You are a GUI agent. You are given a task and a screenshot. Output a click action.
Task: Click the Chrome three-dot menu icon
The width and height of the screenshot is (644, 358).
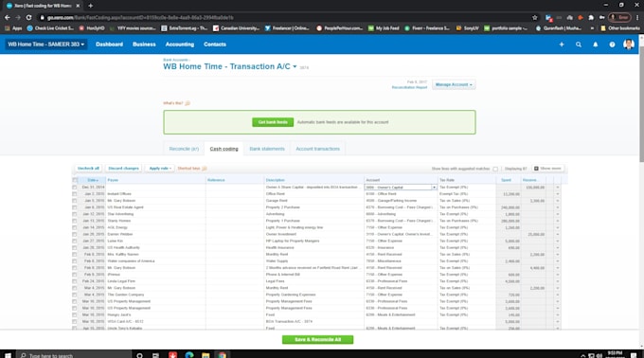pos(637,18)
